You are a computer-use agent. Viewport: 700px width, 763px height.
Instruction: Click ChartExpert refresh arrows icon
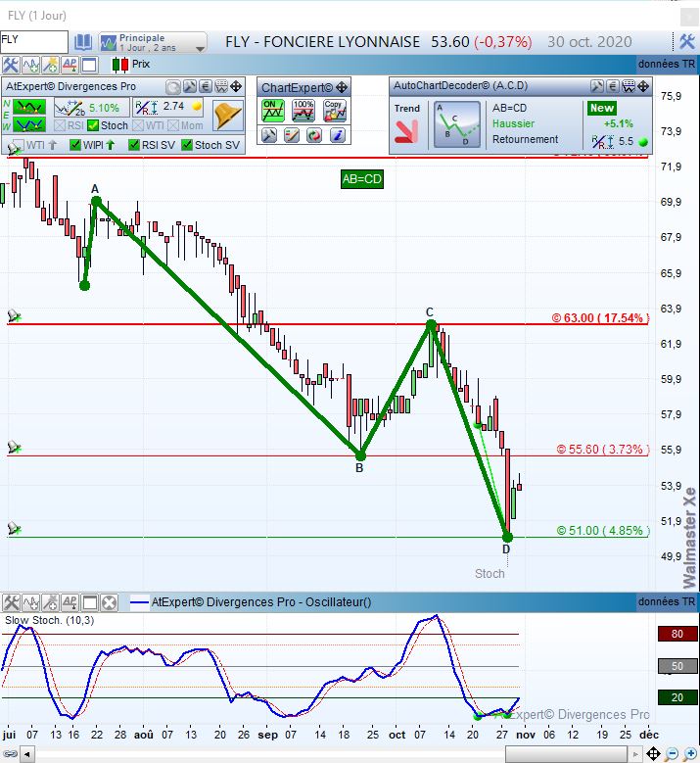coord(314,135)
